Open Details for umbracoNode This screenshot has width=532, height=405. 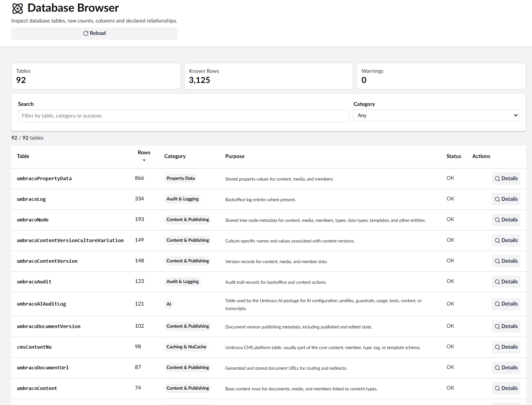click(x=506, y=220)
